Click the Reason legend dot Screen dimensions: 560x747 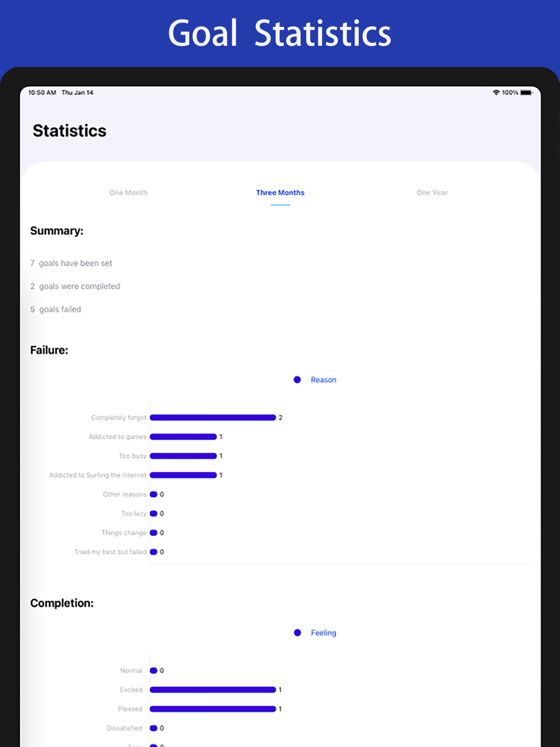(x=297, y=380)
